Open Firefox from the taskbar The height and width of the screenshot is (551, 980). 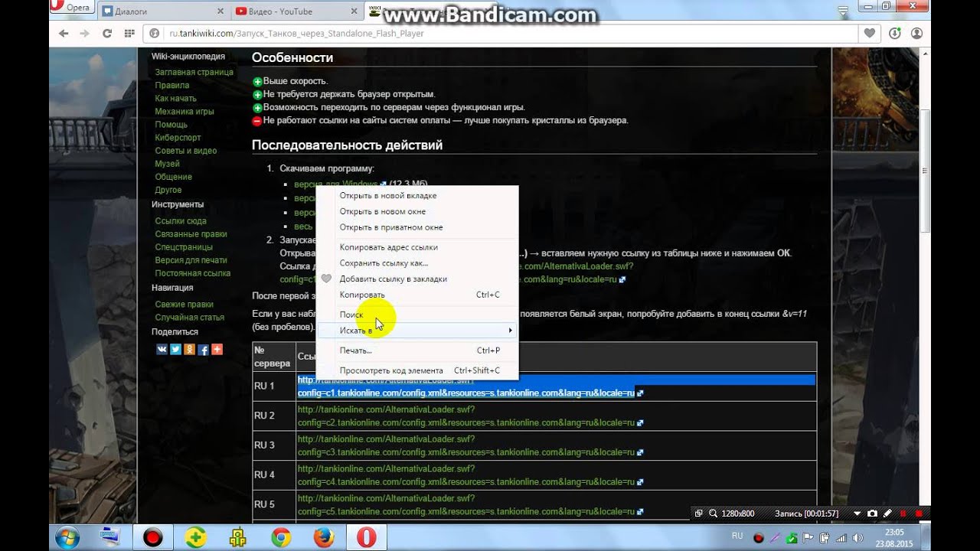click(324, 538)
